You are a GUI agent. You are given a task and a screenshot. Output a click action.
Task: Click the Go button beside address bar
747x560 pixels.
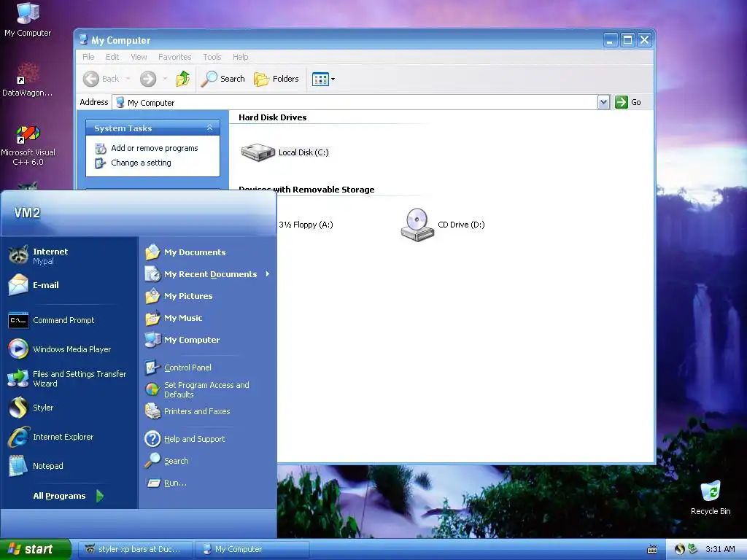(628, 102)
